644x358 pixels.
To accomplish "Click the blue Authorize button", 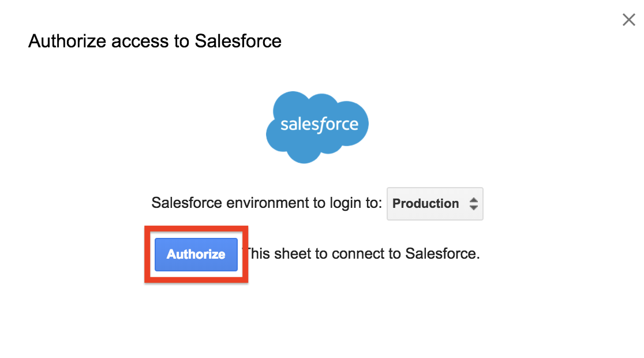I will [x=196, y=255].
